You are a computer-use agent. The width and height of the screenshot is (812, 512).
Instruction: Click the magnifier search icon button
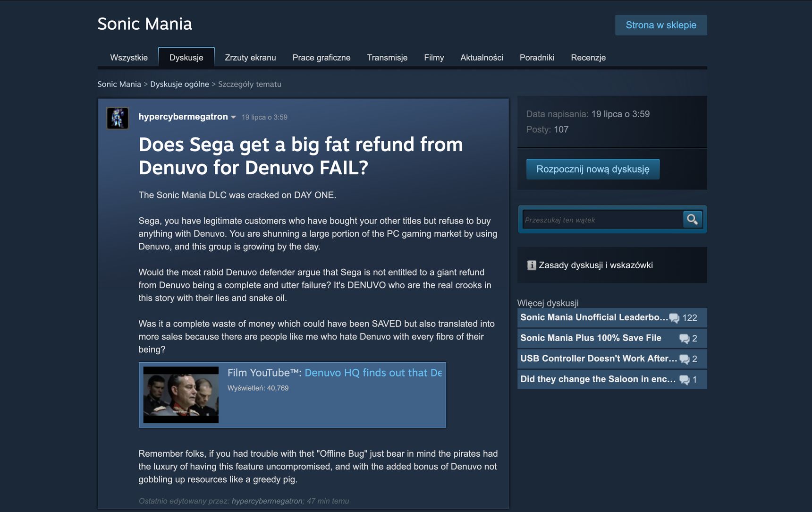(692, 219)
